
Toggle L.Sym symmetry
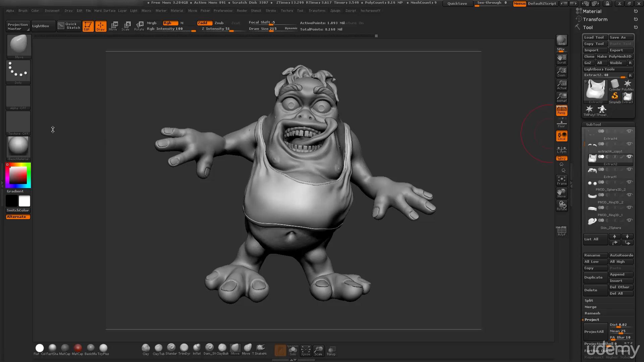pyautogui.click(x=561, y=149)
